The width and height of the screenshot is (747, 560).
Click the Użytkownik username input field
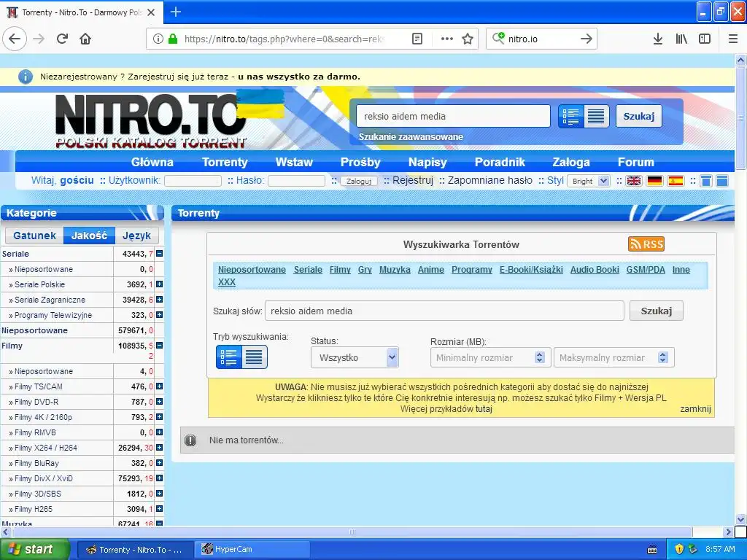[193, 181]
